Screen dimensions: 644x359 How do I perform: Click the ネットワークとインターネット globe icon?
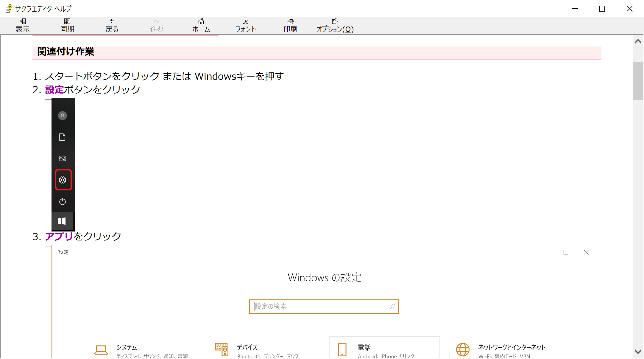pyautogui.click(x=463, y=349)
